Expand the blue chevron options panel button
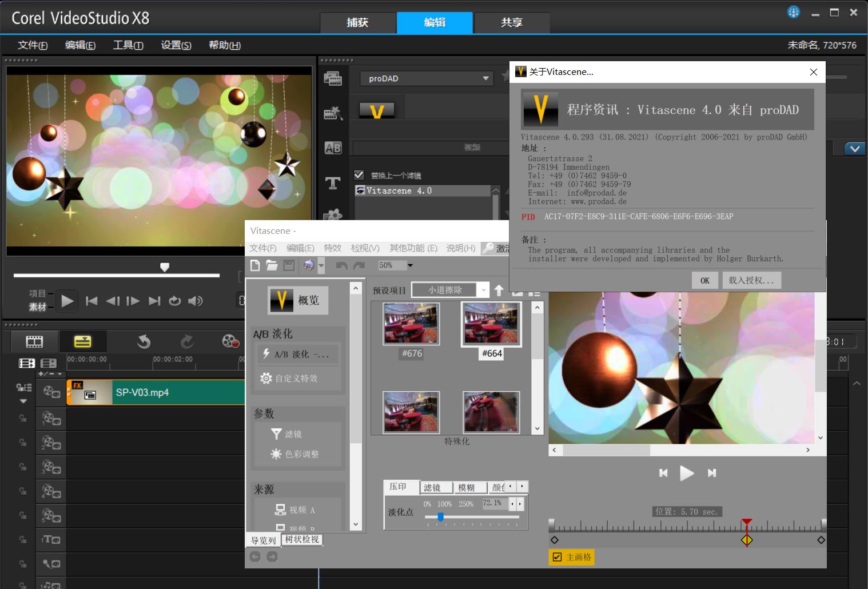This screenshot has width=868, height=589. coord(854,149)
